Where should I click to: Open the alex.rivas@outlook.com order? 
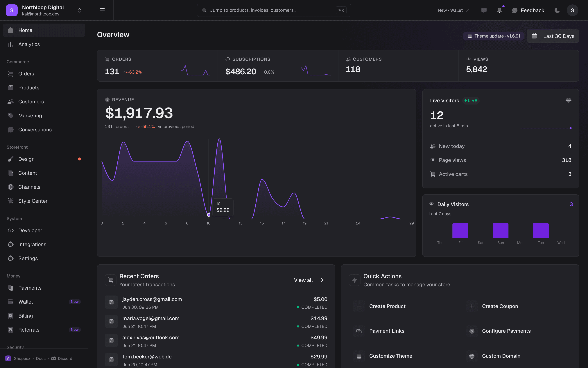(216, 341)
